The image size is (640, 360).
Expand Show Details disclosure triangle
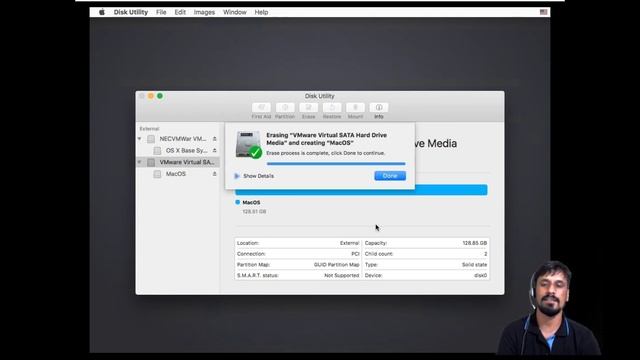coord(237,176)
